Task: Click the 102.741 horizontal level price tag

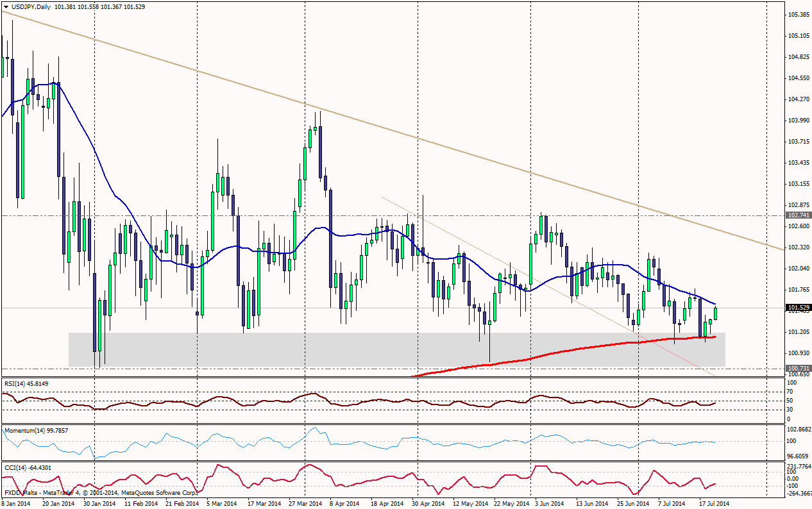Action: click(798, 215)
